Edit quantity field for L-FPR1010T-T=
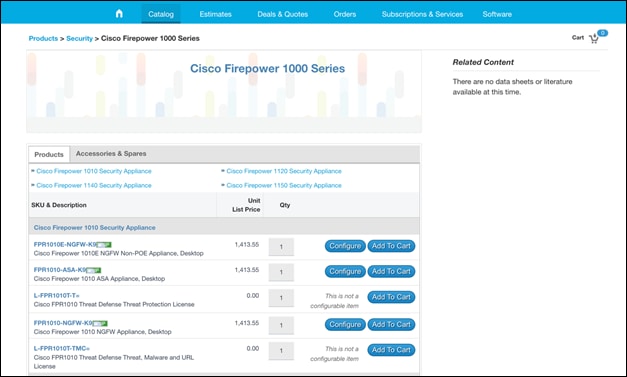 (x=281, y=298)
